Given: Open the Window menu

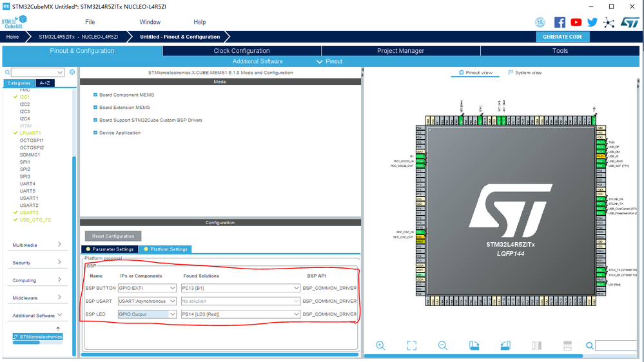Looking at the screenshot, I should [150, 22].
